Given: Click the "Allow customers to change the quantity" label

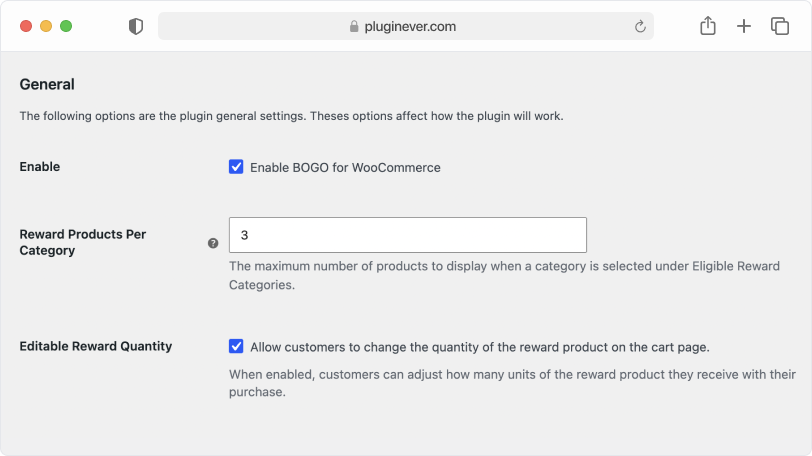Looking at the screenshot, I should coord(480,347).
